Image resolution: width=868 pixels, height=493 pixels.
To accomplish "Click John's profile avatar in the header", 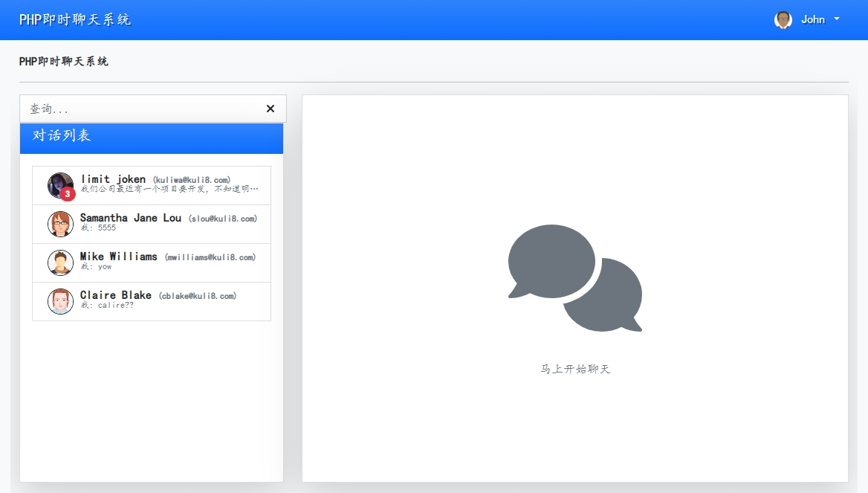I will (x=783, y=20).
